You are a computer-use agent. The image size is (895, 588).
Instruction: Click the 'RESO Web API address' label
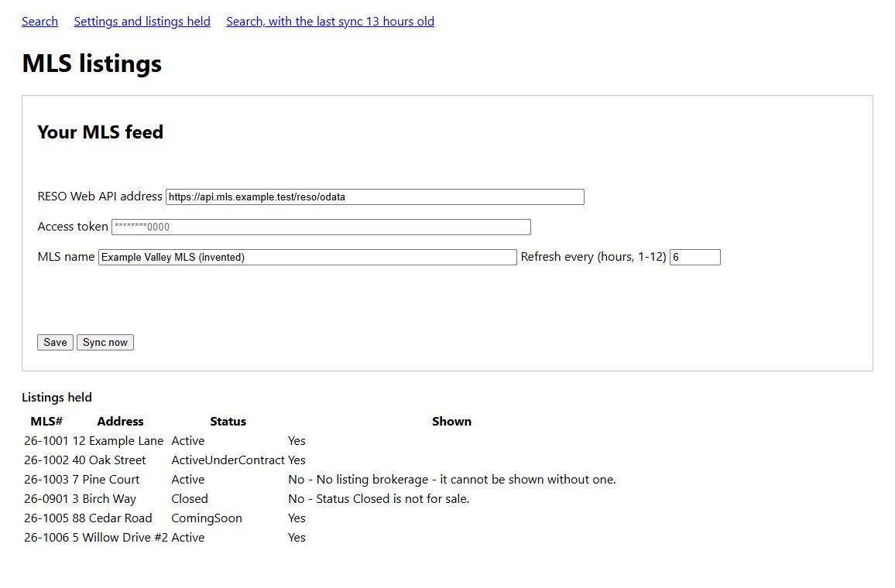(100, 197)
